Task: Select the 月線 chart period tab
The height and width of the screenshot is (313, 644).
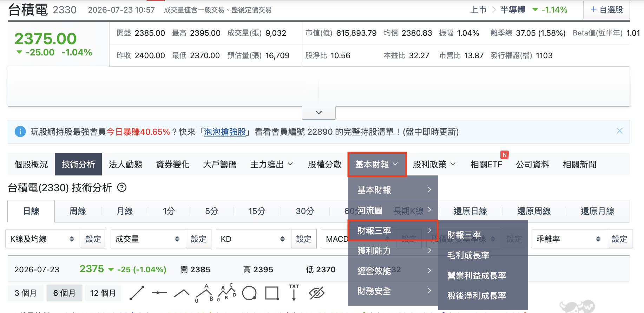Action: click(x=125, y=211)
